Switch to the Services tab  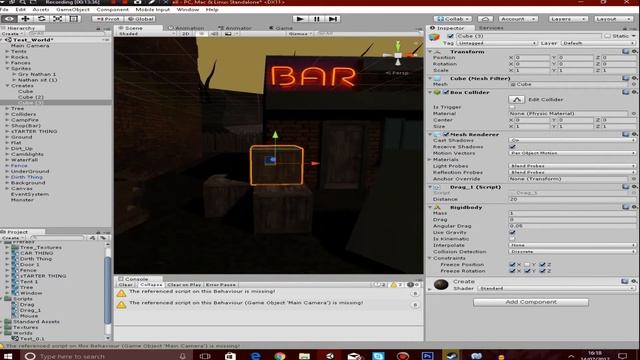click(491, 28)
